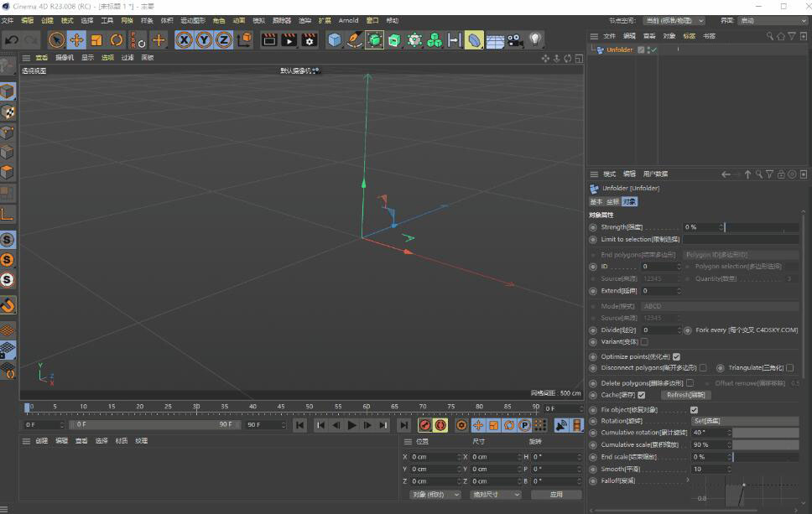Switch to the 基本 basic tab
Image resolution: width=812 pixels, height=514 pixels.
pyautogui.click(x=596, y=201)
